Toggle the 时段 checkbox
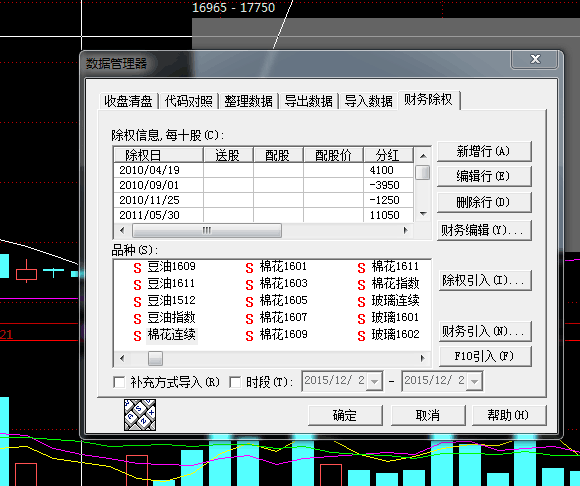This screenshot has width=580, height=486. 235,382
